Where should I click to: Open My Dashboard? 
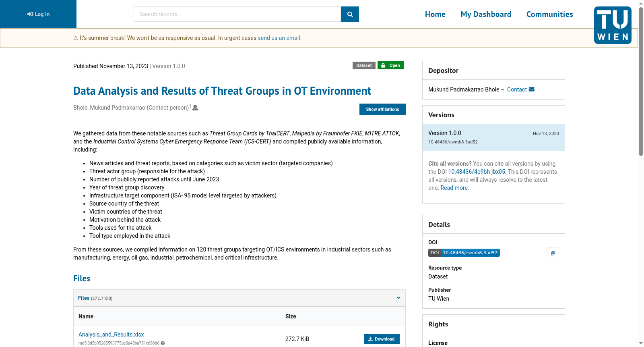pyautogui.click(x=486, y=14)
